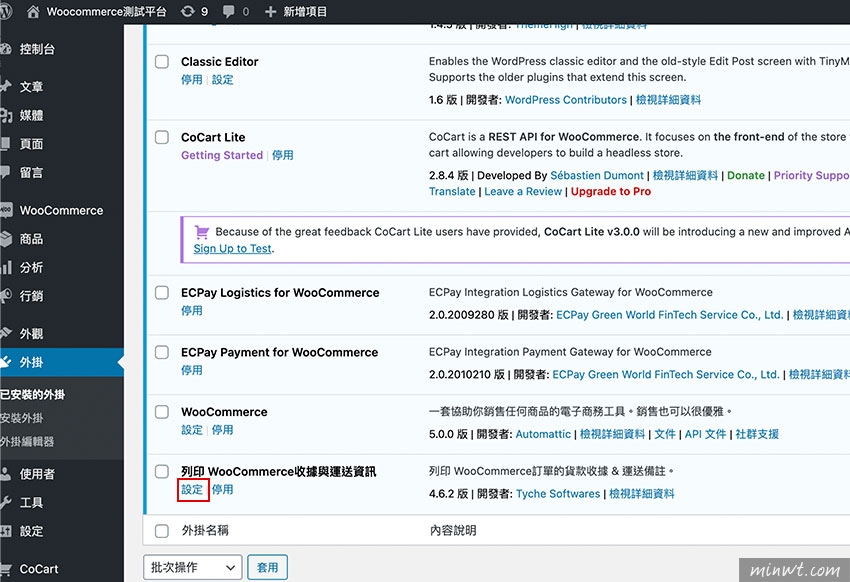
Task: Click Upgrade to Pro link
Action: click(x=611, y=191)
